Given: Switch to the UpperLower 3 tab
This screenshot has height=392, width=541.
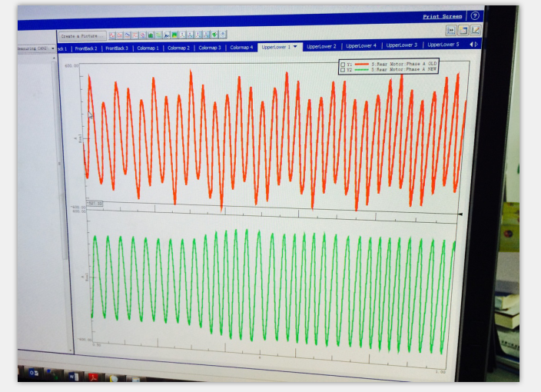Looking at the screenshot, I should 402,45.
